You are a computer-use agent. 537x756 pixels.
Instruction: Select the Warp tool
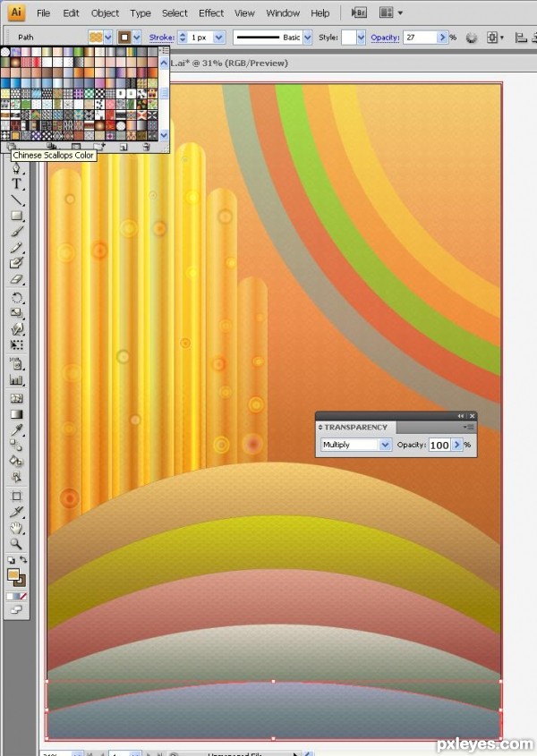(16, 329)
